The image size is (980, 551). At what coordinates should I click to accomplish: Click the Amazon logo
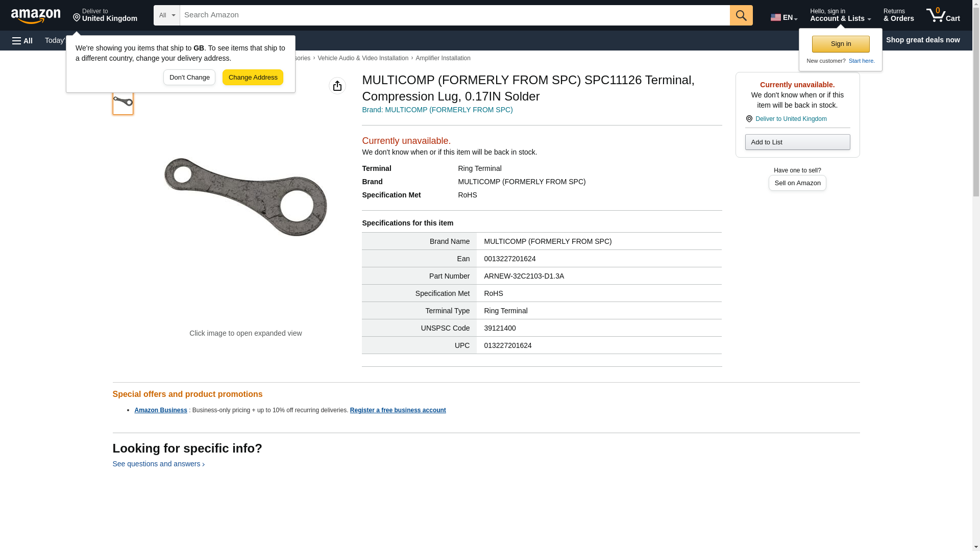[x=36, y=16]
